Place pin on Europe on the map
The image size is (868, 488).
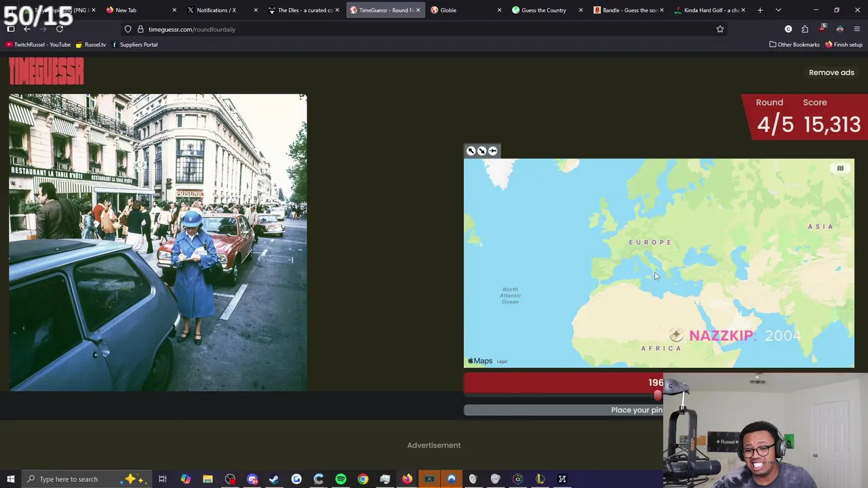(650, 242)
